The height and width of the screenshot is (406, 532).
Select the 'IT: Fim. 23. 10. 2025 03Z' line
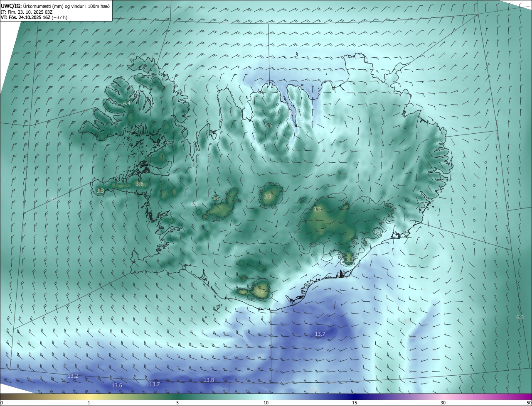[27, 12]
